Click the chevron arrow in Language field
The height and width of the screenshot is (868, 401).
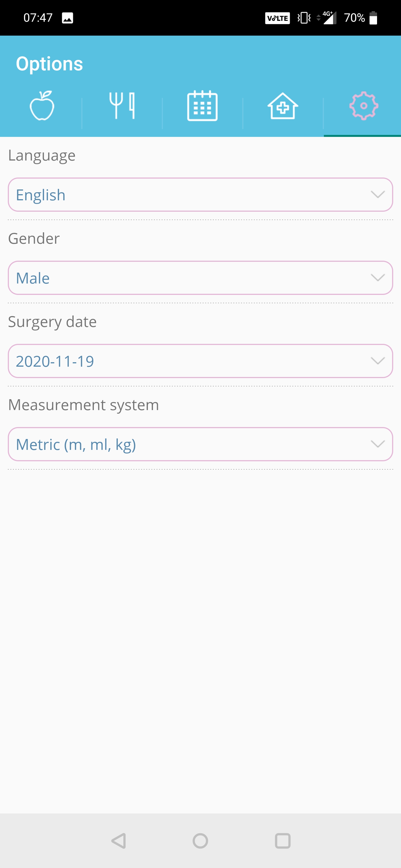377,194
